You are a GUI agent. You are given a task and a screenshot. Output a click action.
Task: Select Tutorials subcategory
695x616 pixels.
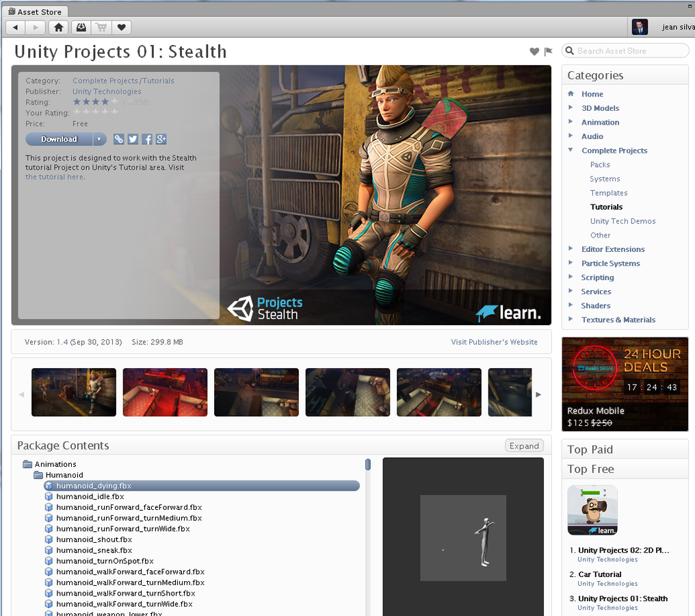click(606, 207)
